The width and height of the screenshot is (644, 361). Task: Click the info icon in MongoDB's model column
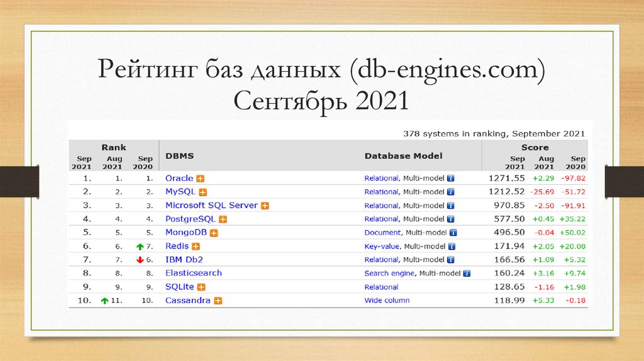pyautogui.click(x=453, y=233)
